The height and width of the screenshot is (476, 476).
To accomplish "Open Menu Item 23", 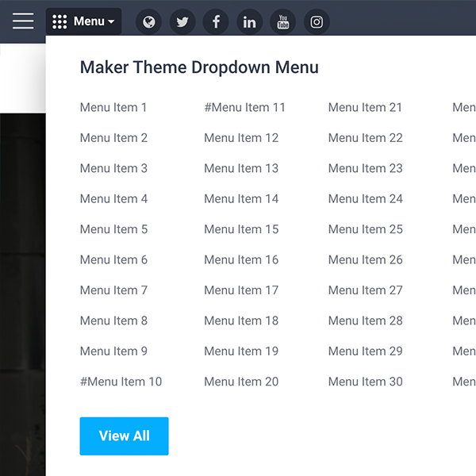I will 365,168.
